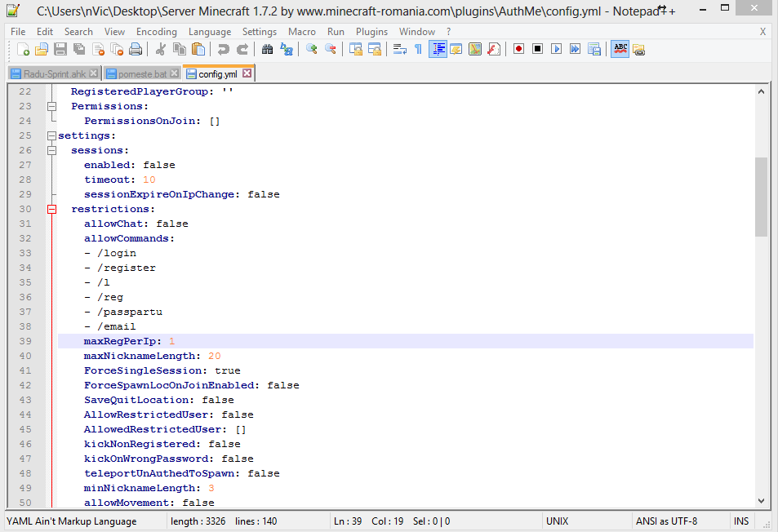778x532 pixels.
Task: Click the macro Playback icon
Action: point(556,49)
